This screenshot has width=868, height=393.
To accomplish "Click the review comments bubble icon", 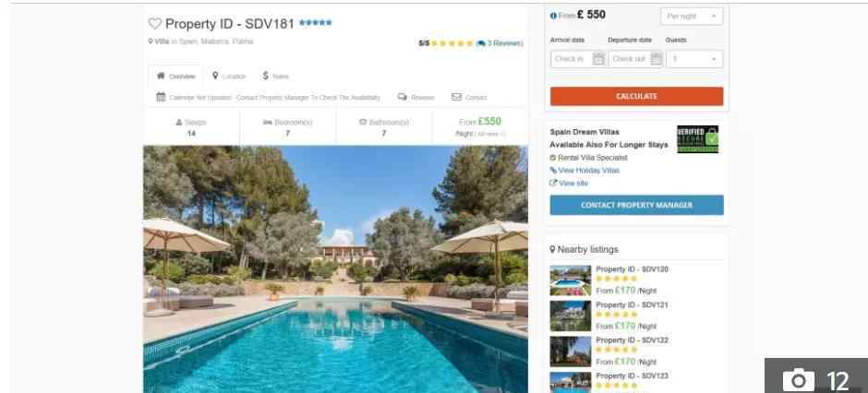I will (480, 43).
